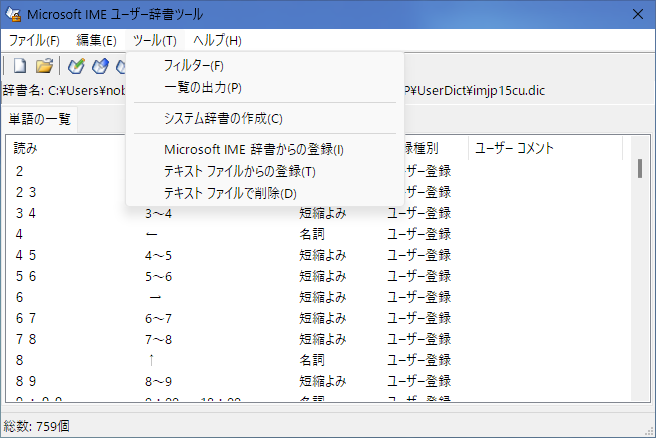The height and width of the screenshot is (438, 656).
Task: Click 短縮よみ in the 8～9 row
Action: click(x=323, y=381)
